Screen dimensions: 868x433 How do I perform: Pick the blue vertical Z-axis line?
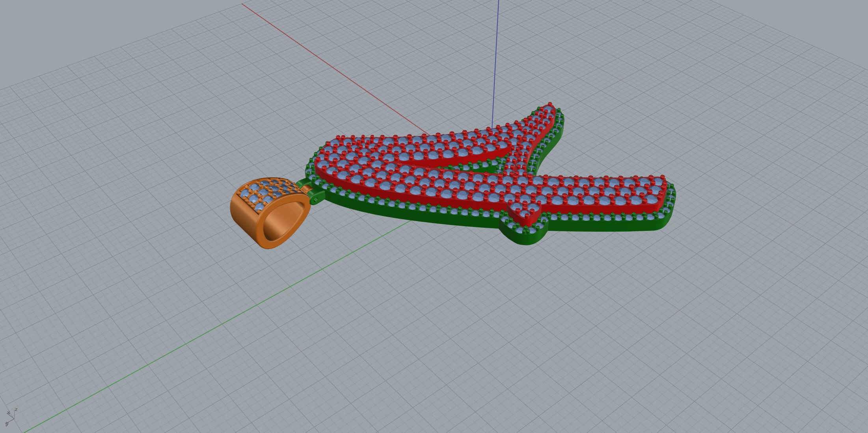click(x=495, y=64)
